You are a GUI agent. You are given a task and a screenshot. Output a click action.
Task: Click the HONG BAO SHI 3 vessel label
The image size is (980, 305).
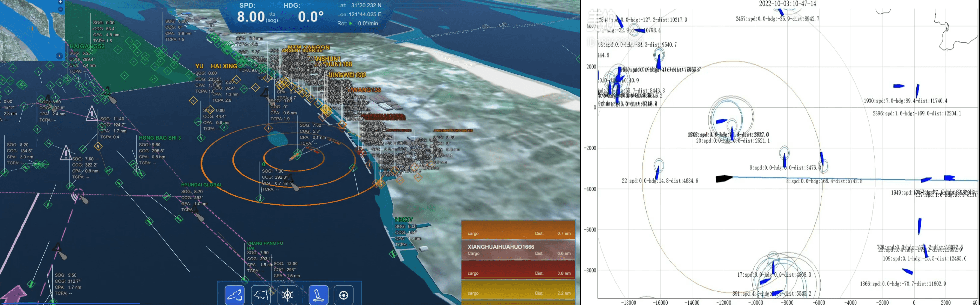click(x=160, y=138)
